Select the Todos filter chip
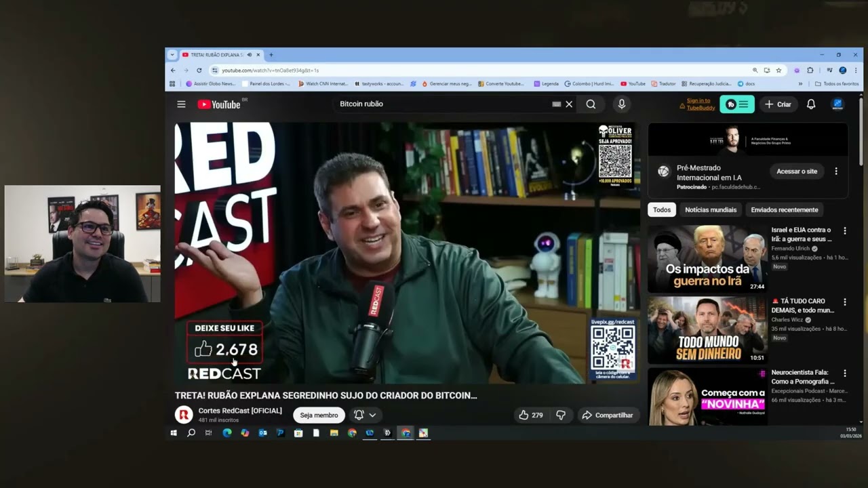Image resolution: width=868 pixels, height=488 pixels. click(662, 209)
